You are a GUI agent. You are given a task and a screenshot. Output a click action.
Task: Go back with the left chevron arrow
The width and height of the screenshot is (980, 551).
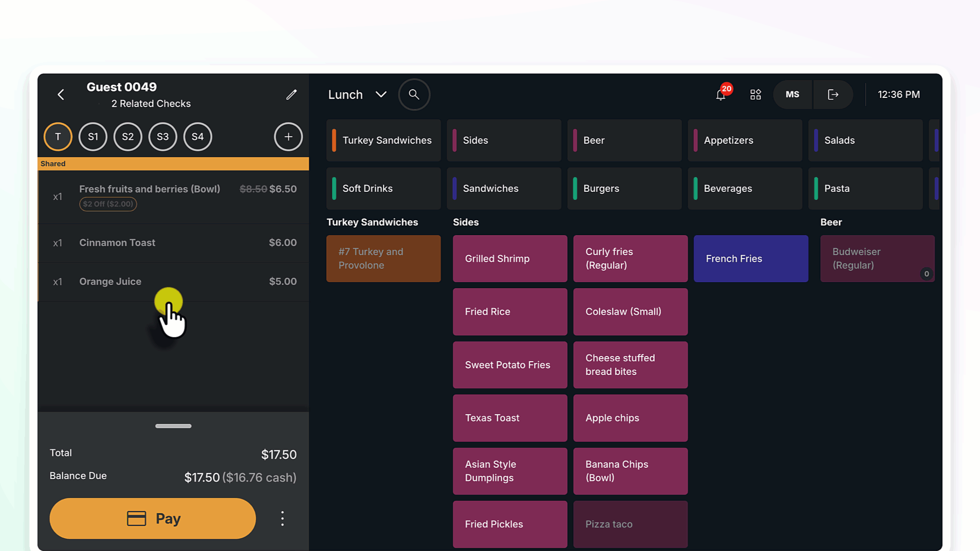pos(61,94)
